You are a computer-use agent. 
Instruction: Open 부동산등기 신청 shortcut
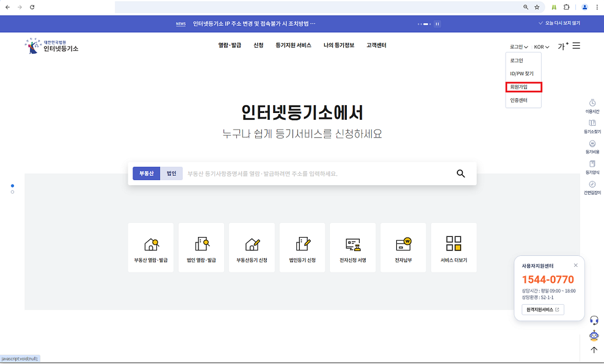[252, 248]
